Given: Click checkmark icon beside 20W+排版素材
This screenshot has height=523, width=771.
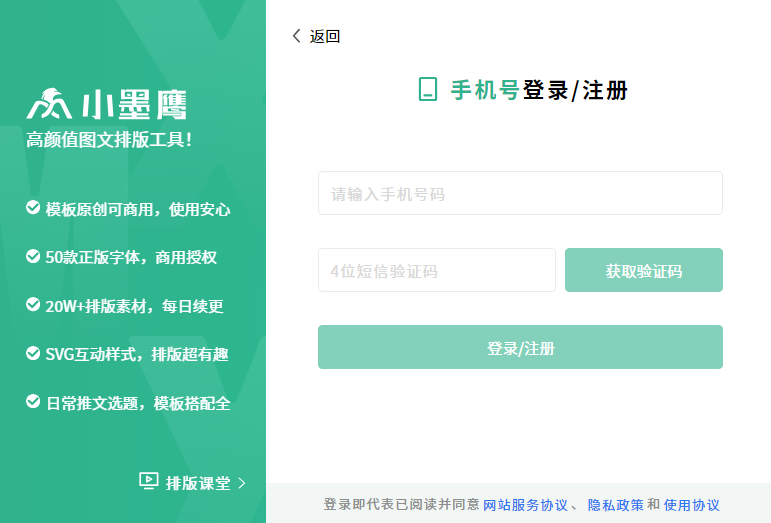Looking at the screenshot, I should click(33, 304).
